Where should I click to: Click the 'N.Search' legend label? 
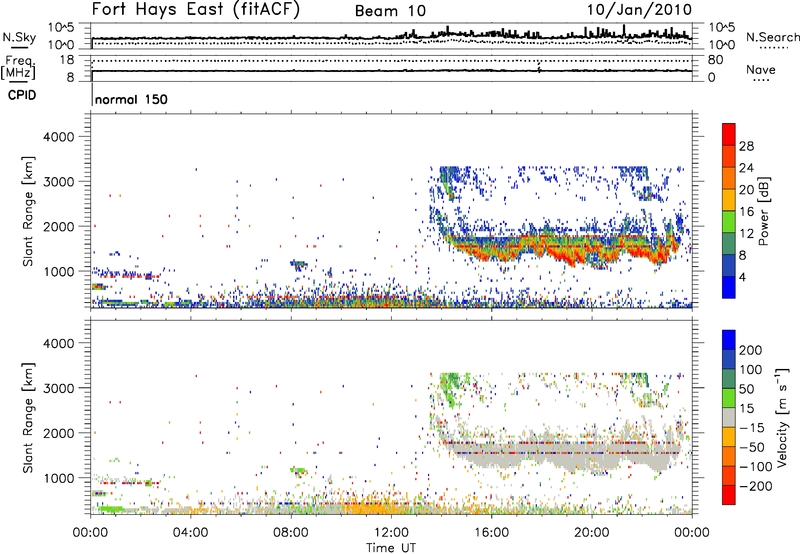click(x=772, y=37)
